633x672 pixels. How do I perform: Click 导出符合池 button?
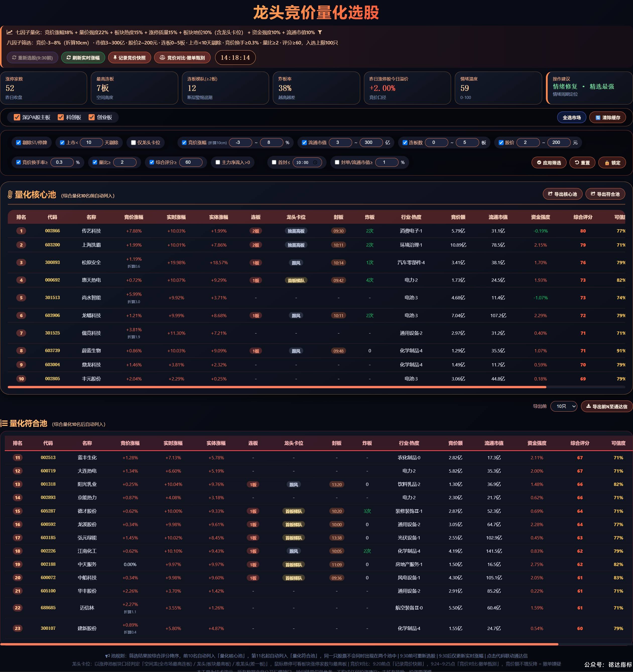point(605,194)
